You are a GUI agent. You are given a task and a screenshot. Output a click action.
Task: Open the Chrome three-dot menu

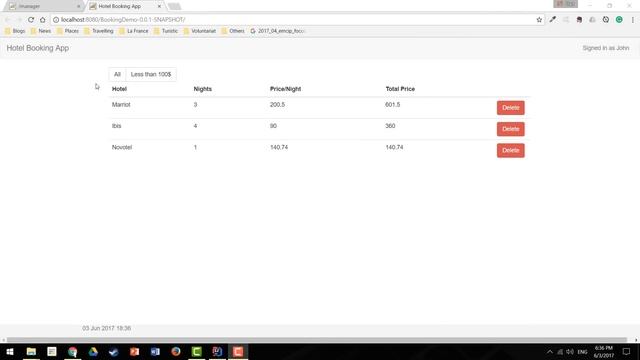633,20
